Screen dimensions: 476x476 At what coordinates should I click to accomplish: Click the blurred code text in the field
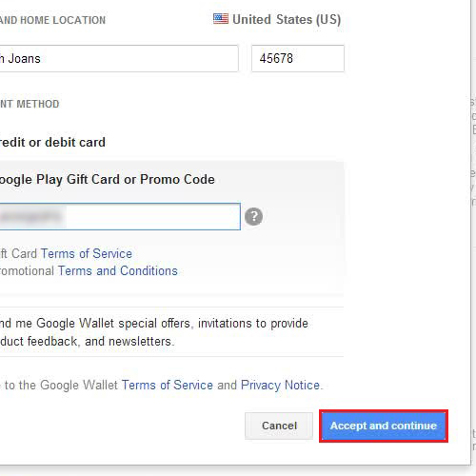pos(30,216)
